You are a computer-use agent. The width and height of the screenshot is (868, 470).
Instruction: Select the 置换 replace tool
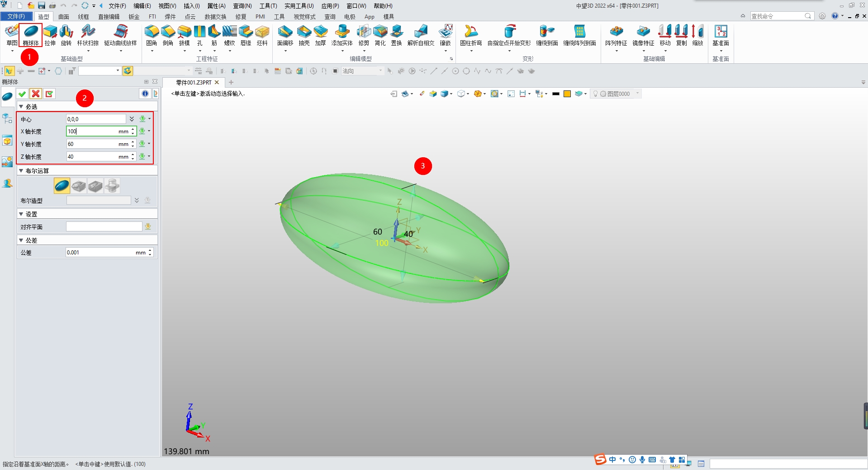click(396, 35)
